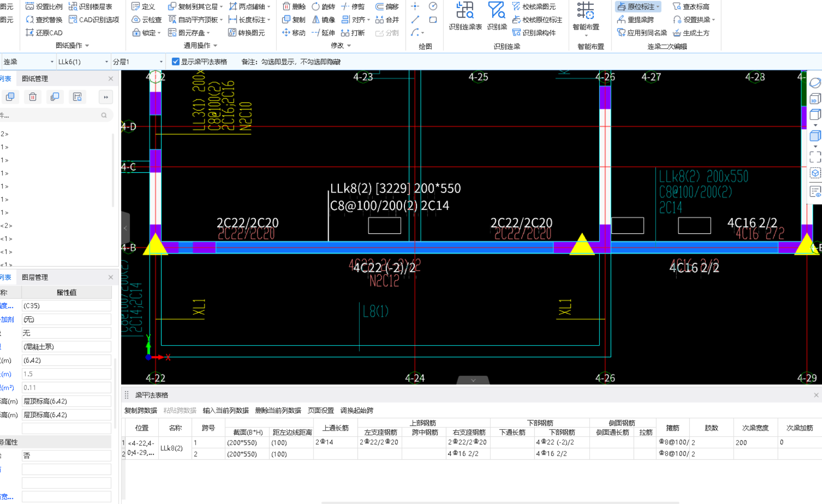
Task: Click 输入当前列数据 button
Action: 226,410
